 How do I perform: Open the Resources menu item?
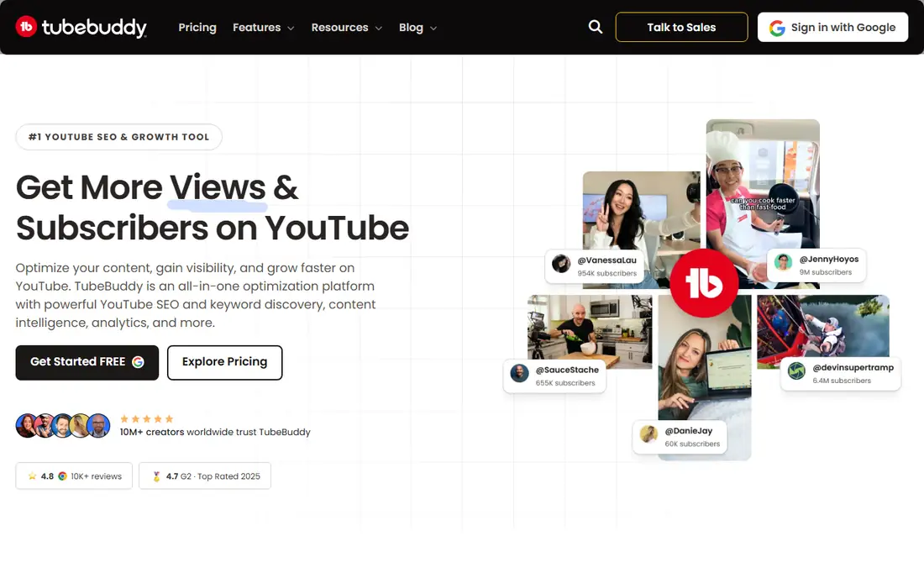[x=339, y=27]
